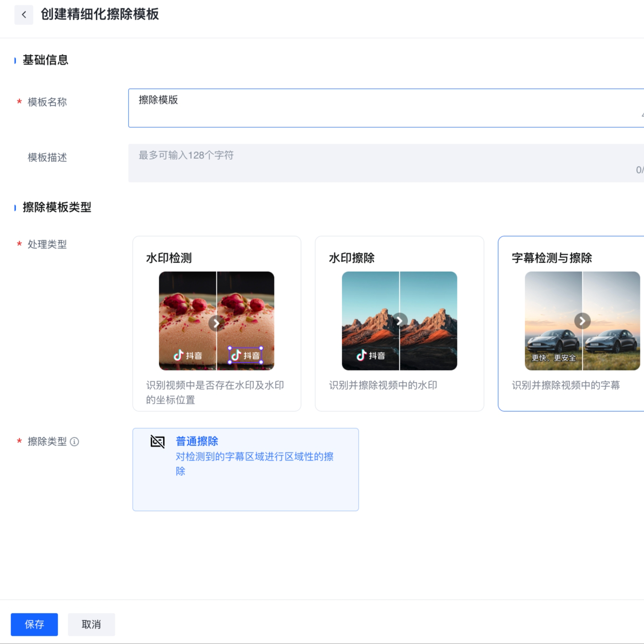
Task: Click the 创建精细化擦除模板 page title
Action: click(100, 15)
